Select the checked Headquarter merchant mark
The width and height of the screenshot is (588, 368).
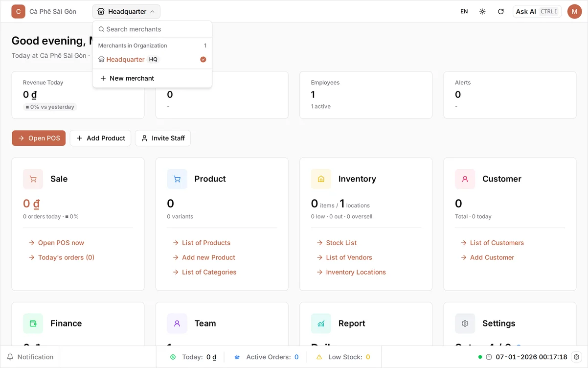click(203, 60)
